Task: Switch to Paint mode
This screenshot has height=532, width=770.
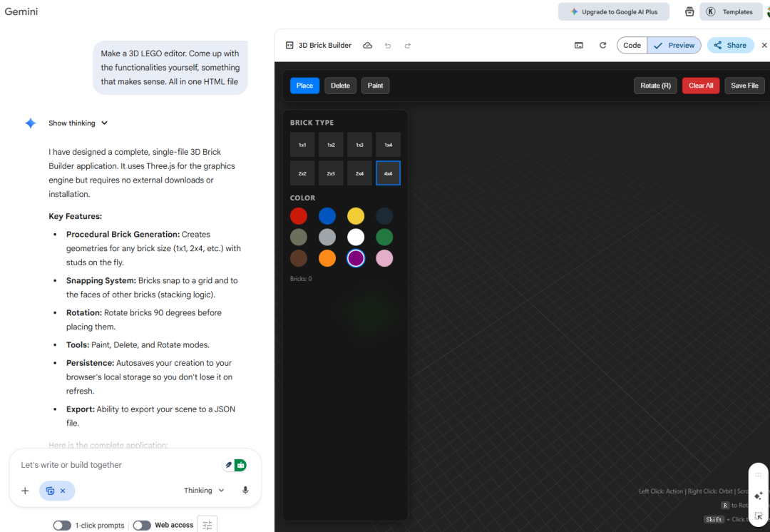Action: 375,86
